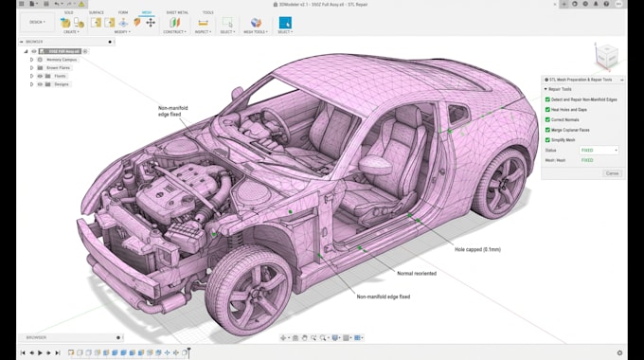This screenshot has height=360, width=644.
Task: Select the first Modify tool icon
Action: pos(96,23)
